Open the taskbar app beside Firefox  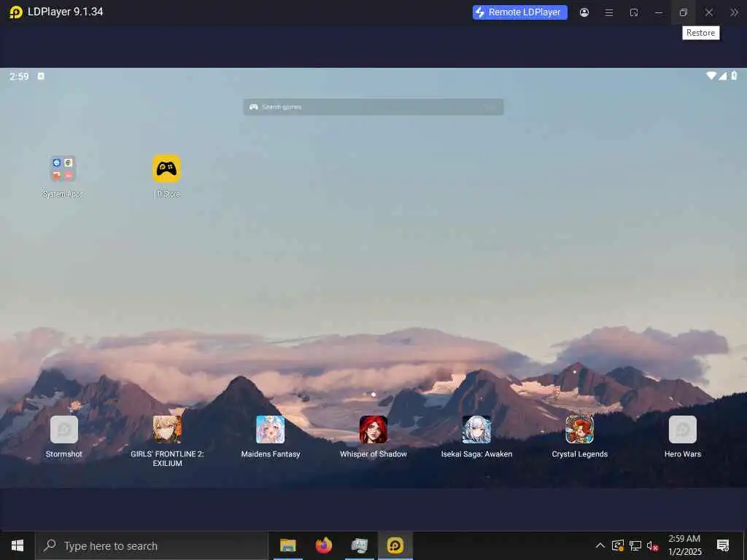[x=359, y=545]
